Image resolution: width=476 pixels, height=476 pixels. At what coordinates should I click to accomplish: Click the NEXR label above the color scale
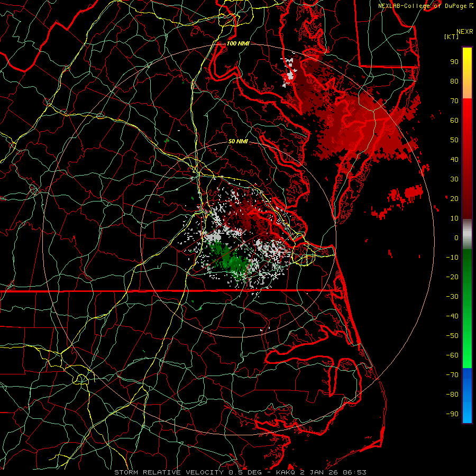pos(465,32)
